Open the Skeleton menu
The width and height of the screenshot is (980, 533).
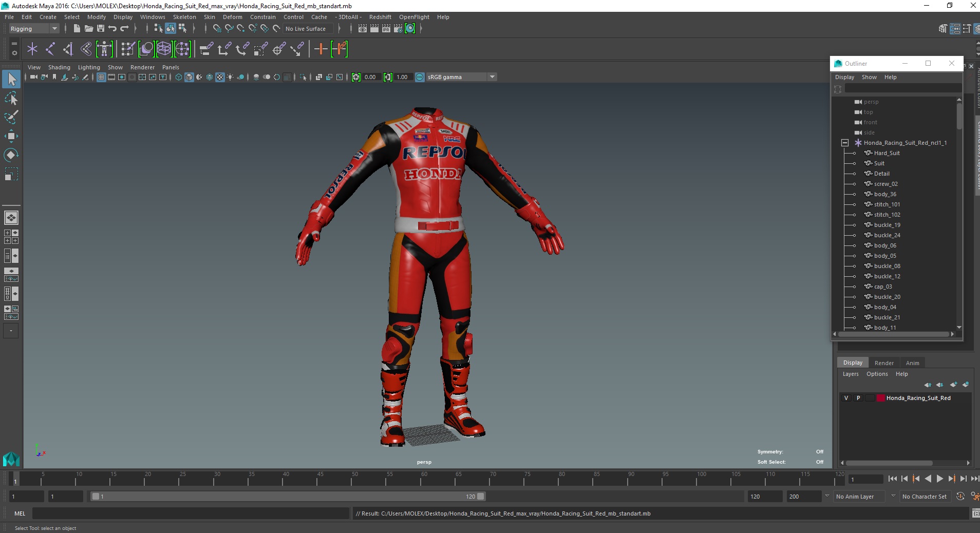[184, 17]
